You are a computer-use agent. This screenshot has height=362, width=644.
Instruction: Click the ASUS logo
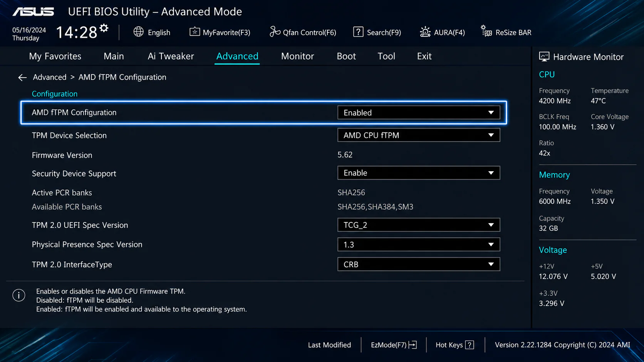coord(33,12)
